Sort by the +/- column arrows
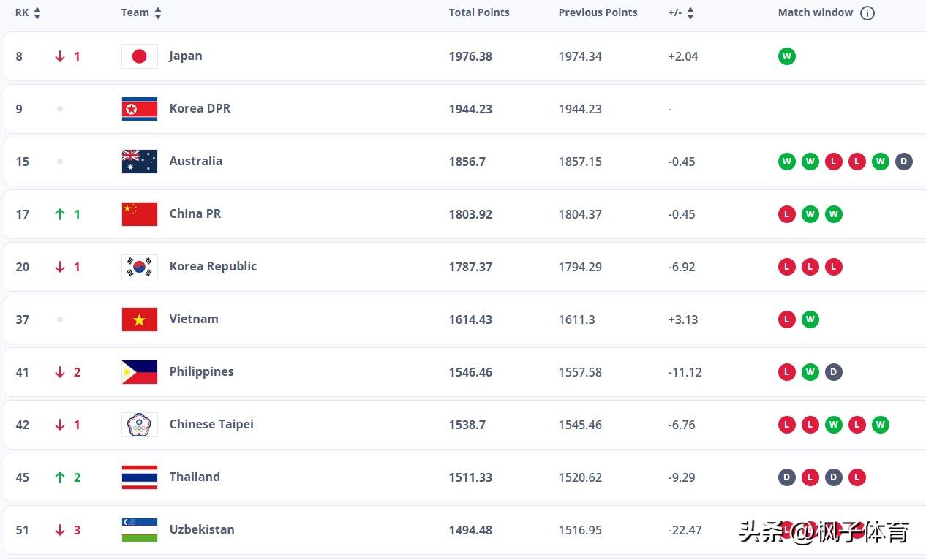The height and width of the screenshot is (560, 926). point(690,13)
